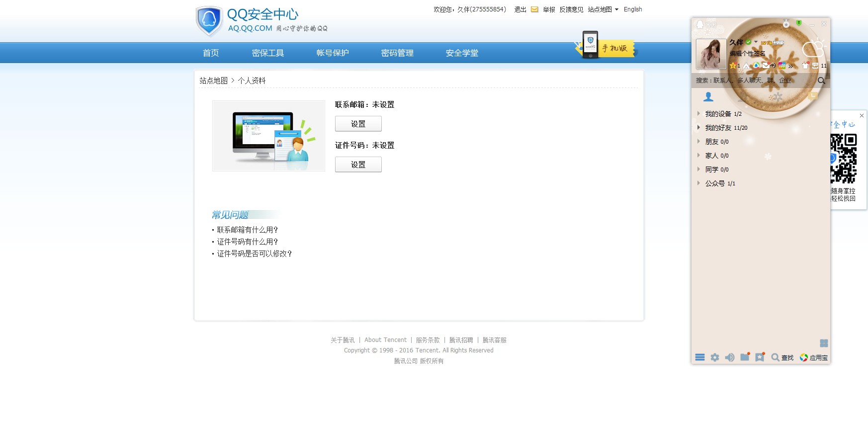Open the 反馈意见 feedback link
The width and height of the screenshot is (868, 425).
[x=571, y=9]
